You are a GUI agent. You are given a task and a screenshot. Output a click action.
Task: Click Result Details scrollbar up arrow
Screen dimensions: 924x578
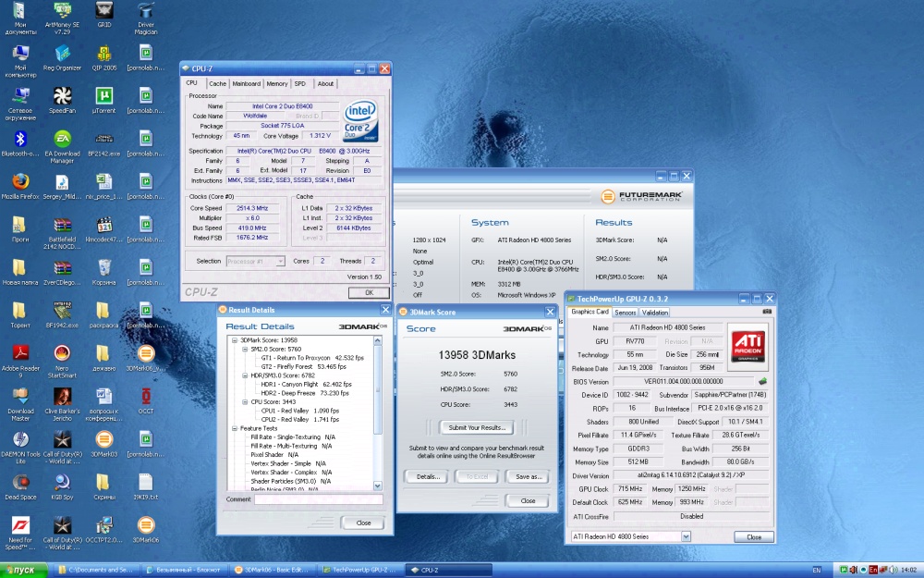tap(378, 340)
